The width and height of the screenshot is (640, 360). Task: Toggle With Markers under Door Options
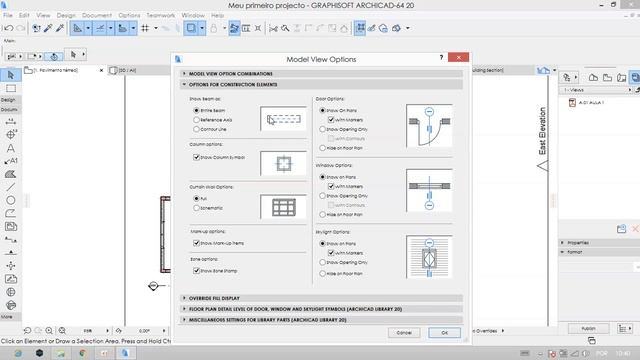click(x=331, y=120)
